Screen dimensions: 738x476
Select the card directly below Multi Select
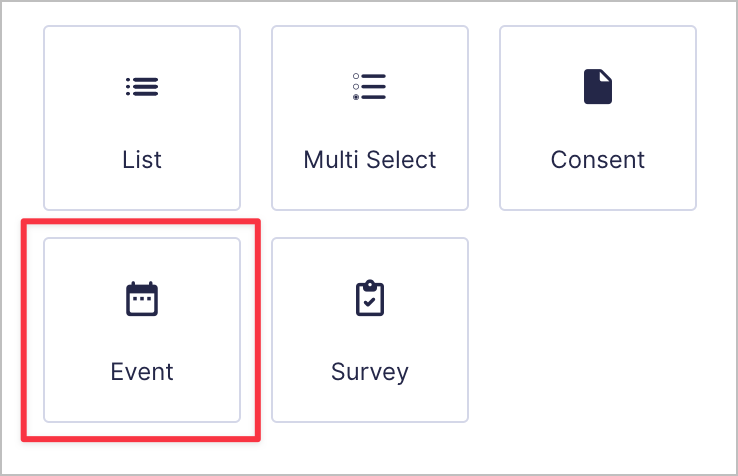(x=370, y=330)
